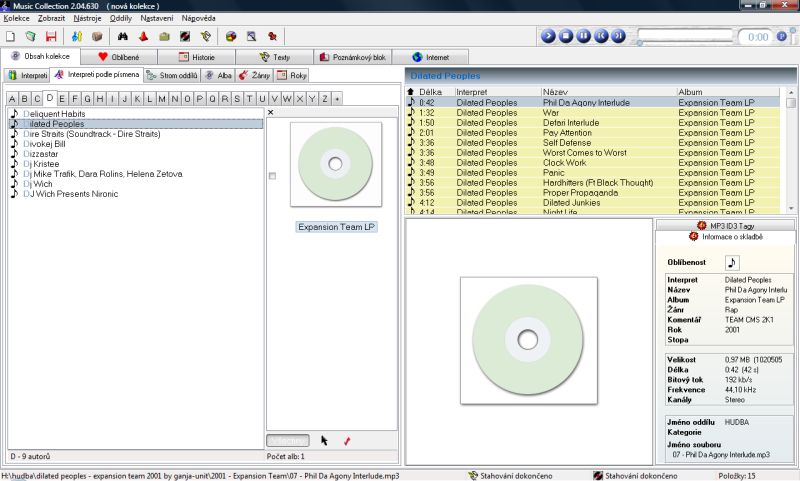The height and width of the screenshot is (481, 800).
Task: Switch to the Texty tab
Action: [274, 57]
